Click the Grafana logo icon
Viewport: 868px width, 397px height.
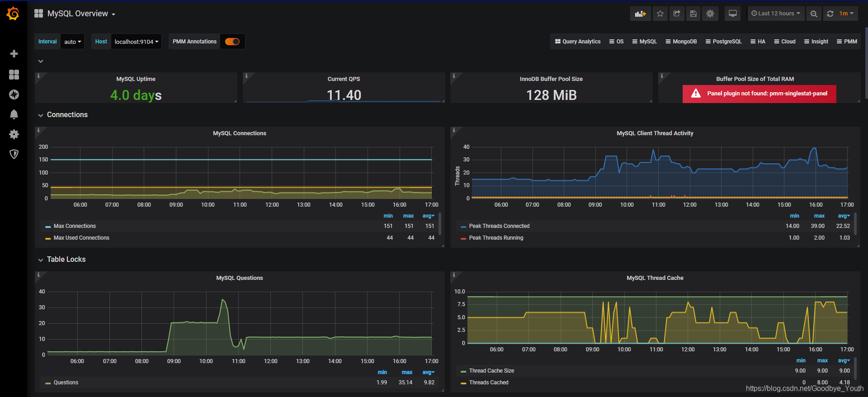13,14
